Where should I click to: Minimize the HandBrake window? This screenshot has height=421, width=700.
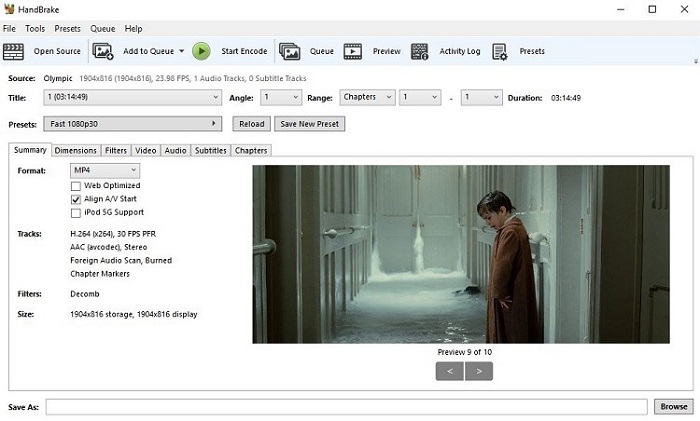(x=621, y=9)
